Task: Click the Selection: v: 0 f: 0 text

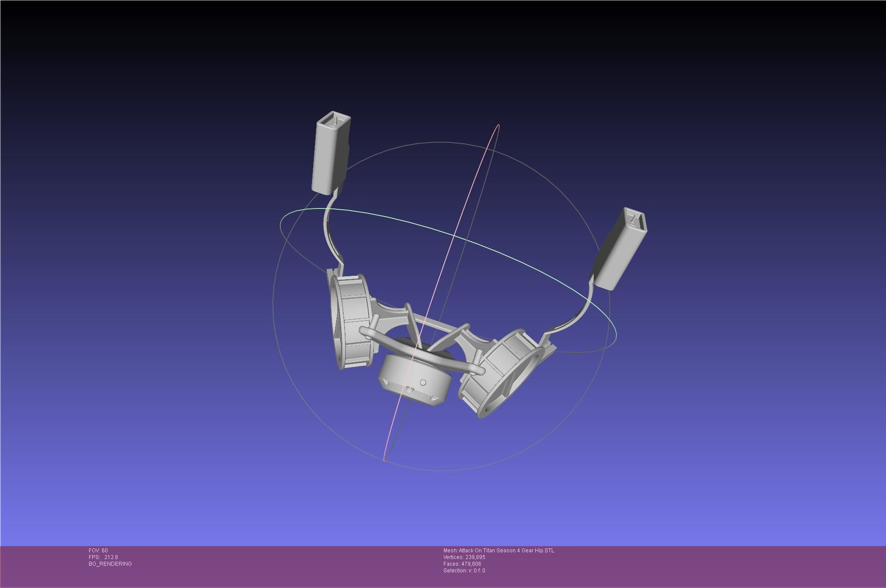Action: tap(464, 571)
